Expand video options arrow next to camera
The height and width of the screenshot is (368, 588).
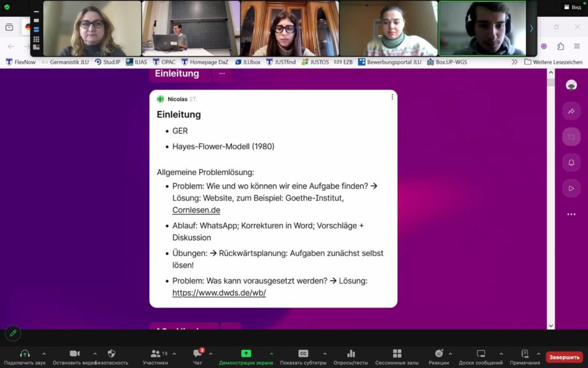(x=95, y=354)
